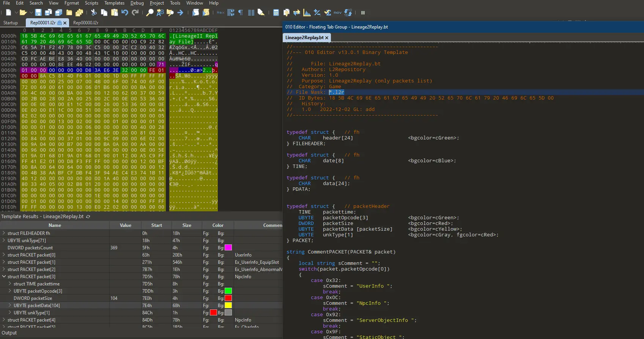Save the current file with the floppy icon
Screen dimensions: 644x339
pyautogui.click(x=38, y=13)
